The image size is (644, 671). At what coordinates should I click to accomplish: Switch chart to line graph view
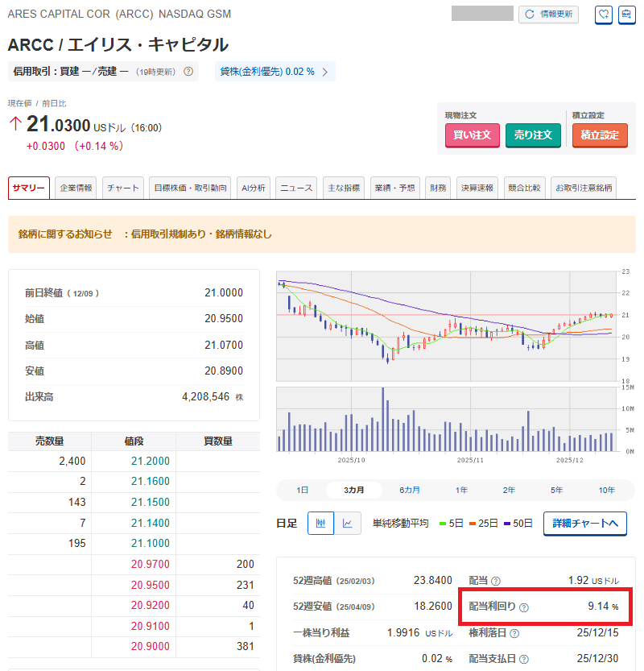pos(348,523)
